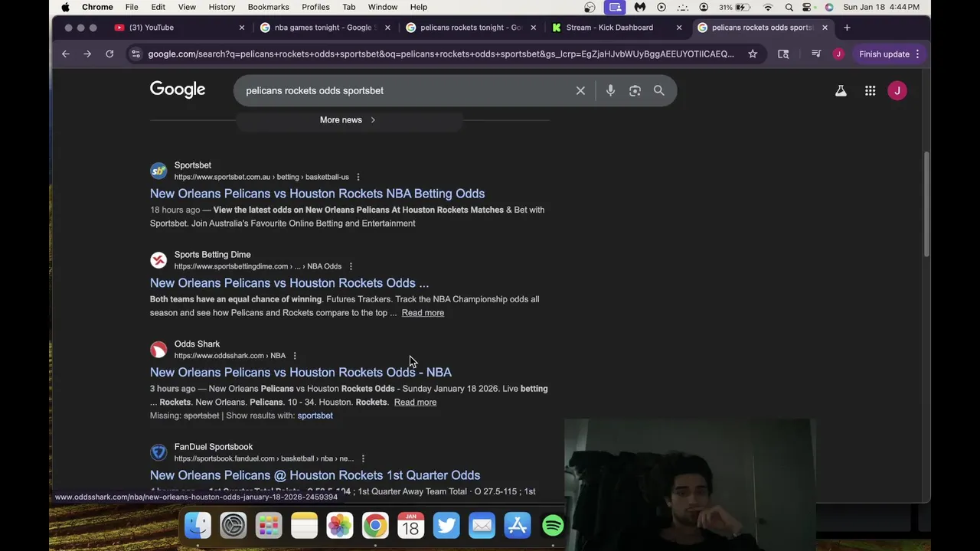
Task: Open the Malwarebytes menu bar icon
Action: pos(640,7)
